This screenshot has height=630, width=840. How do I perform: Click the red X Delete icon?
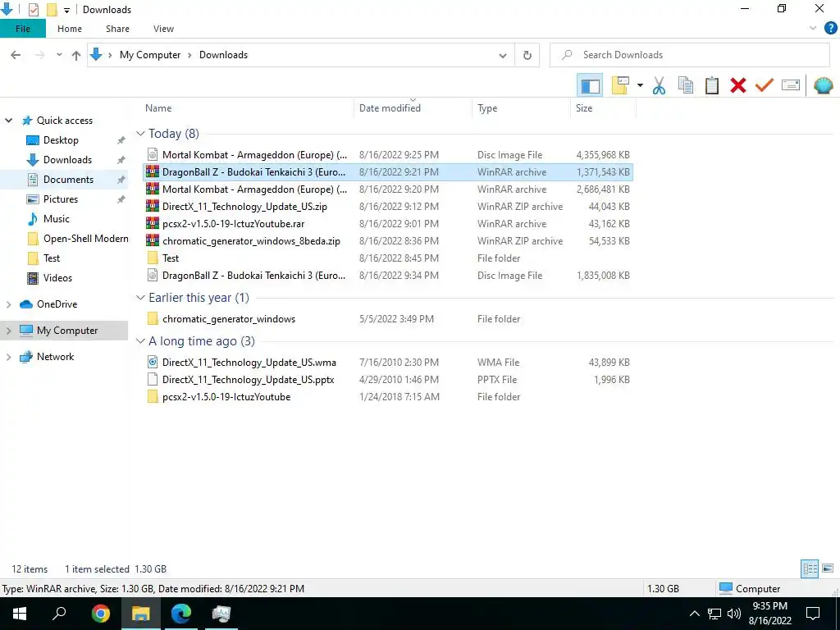click(737, 85)
